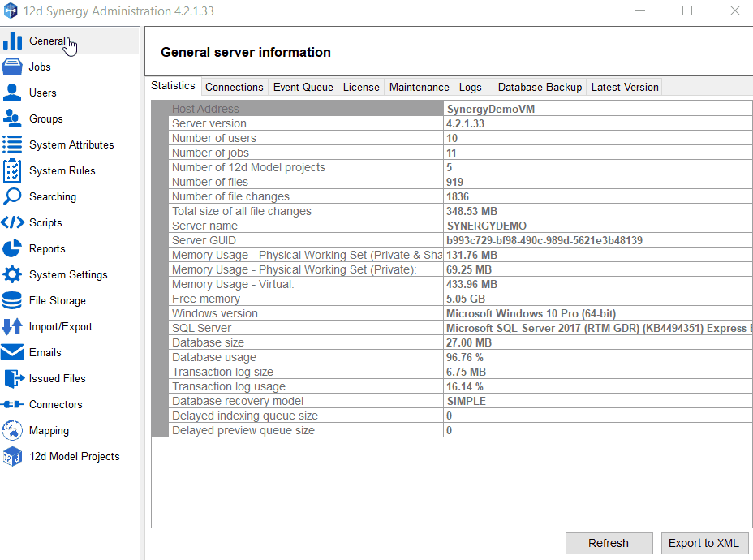Select the Host Address row label
The width and height of the screenshot is (753, 560).
click(x=205, y=109)
